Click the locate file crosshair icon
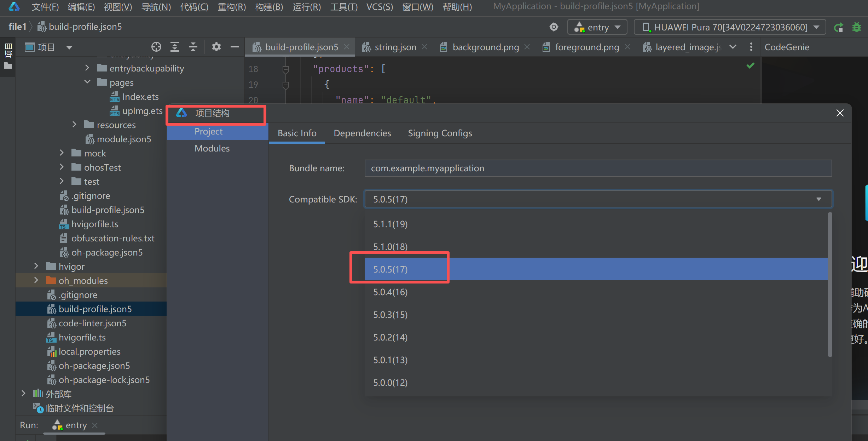 [x=156, y=47]
